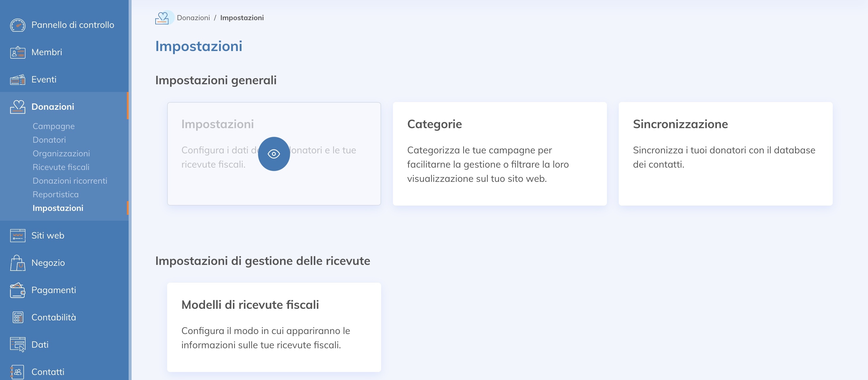Click the Donazioni breadcrumb link

click(x=193, y=18)
